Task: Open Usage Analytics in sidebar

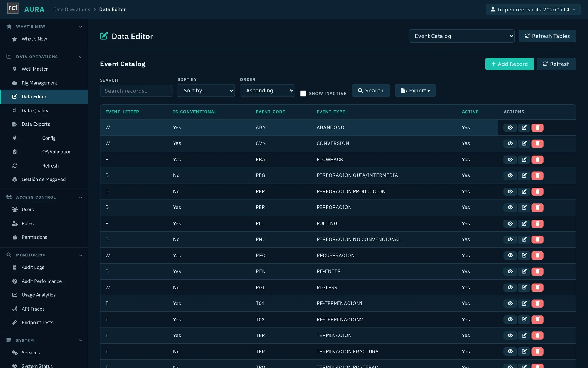Action: pyautogui.click(x=44, y=295)
